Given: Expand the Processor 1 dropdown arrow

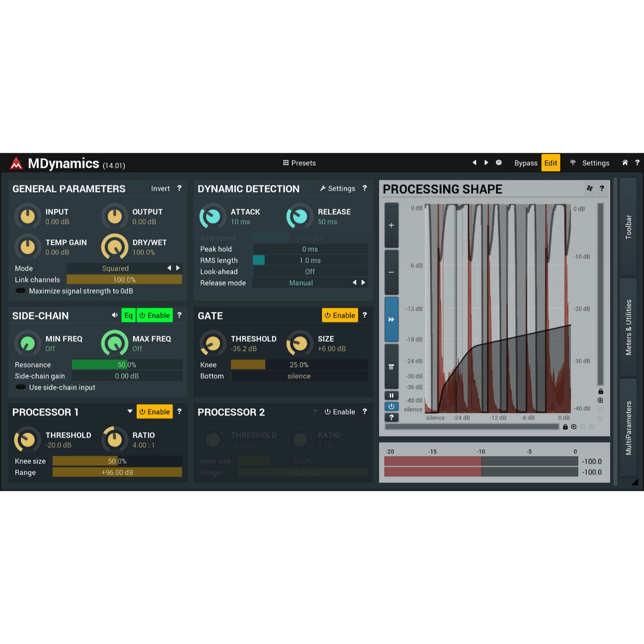Looking at the screenshot, I should pos(130,411).
